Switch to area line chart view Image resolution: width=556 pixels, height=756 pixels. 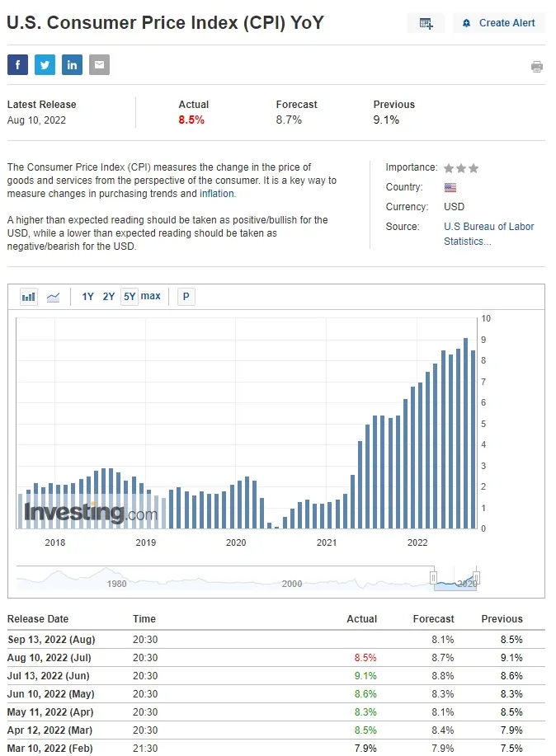tap(54, 297)
